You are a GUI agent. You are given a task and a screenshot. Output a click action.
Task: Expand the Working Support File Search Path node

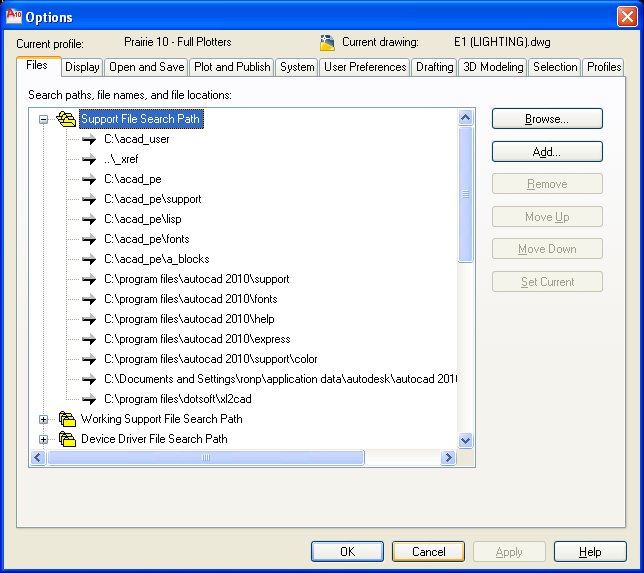point(43,419)
